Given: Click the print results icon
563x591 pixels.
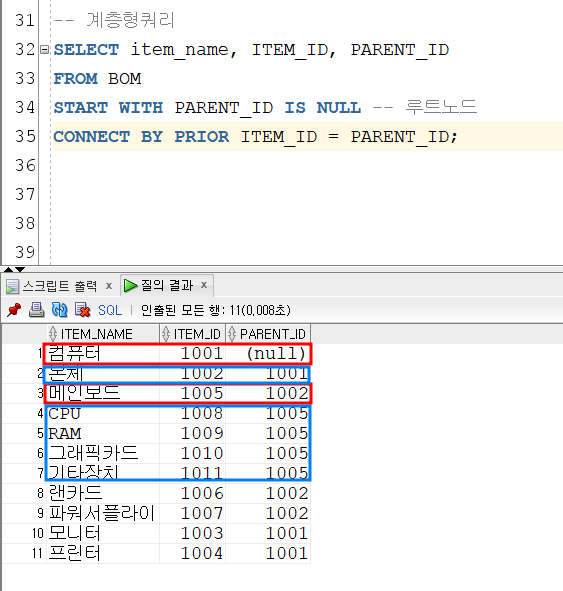Looking at the screenshot, I should (x=37, y=310).
